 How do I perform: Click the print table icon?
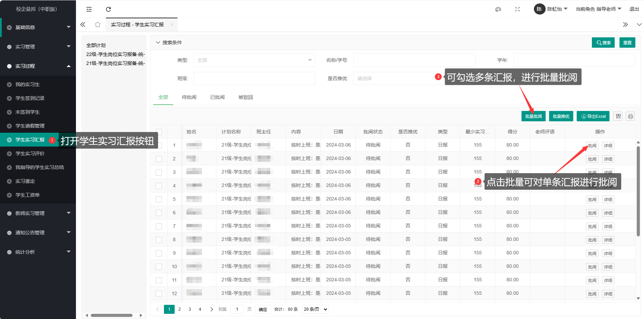point(630,116)
